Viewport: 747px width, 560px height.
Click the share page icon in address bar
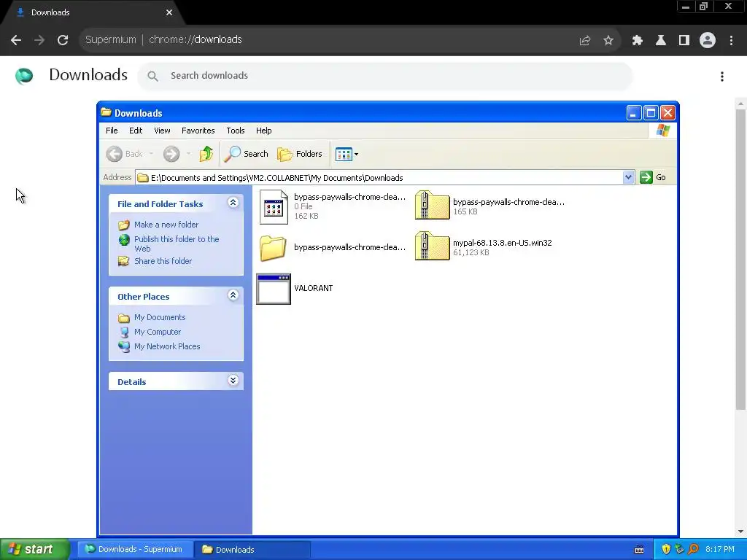[x=584, y=41]
